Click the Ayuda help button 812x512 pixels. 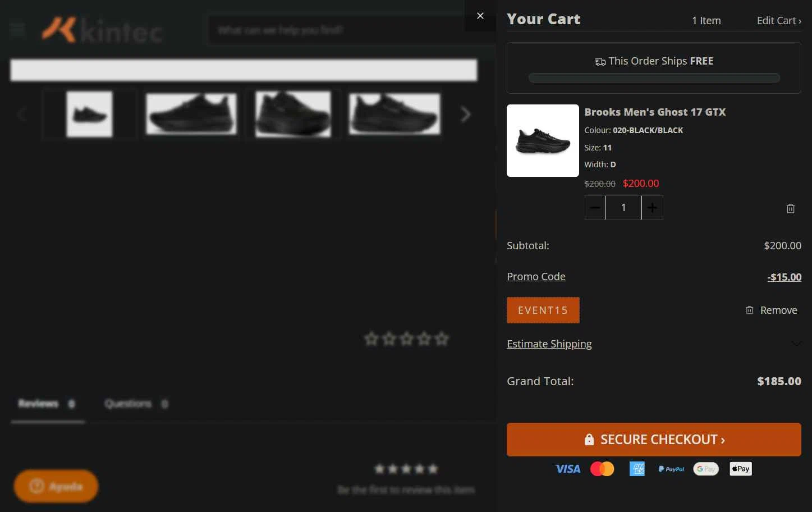point(56,486)
